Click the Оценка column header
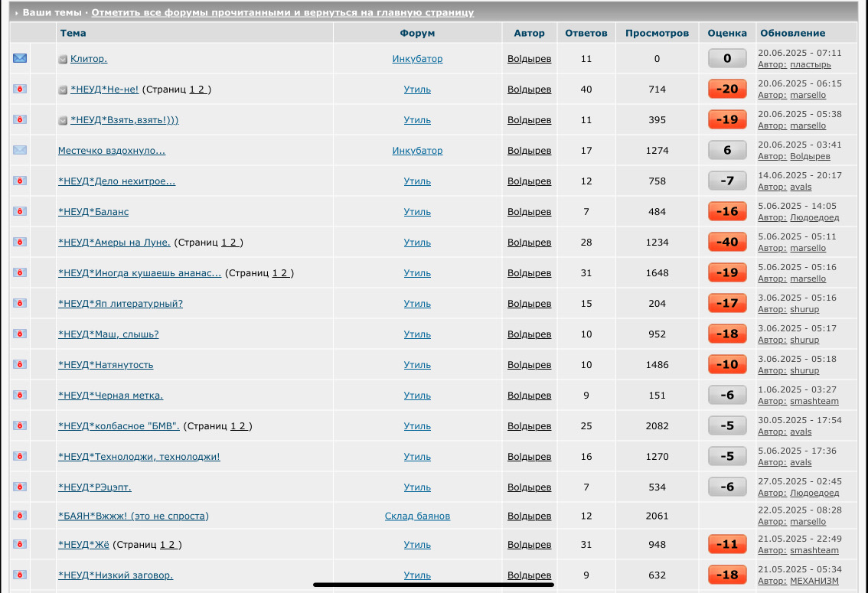The image size is (868, 593). coord(727,33)
